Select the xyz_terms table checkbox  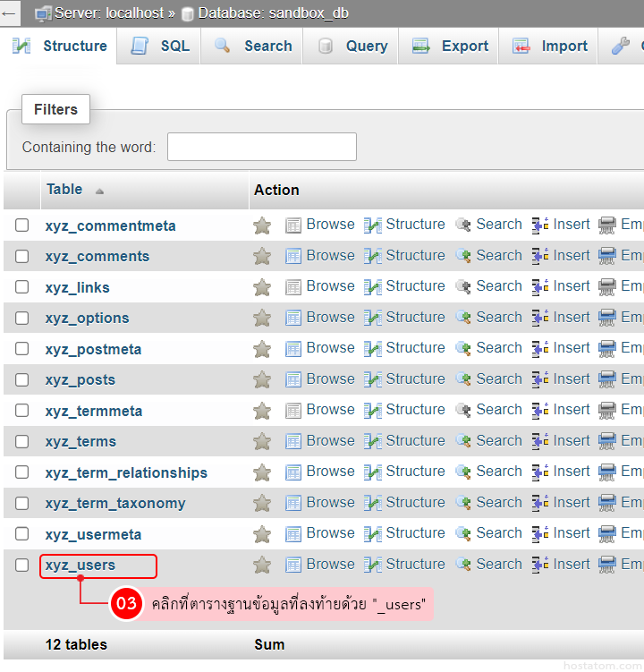22,441
